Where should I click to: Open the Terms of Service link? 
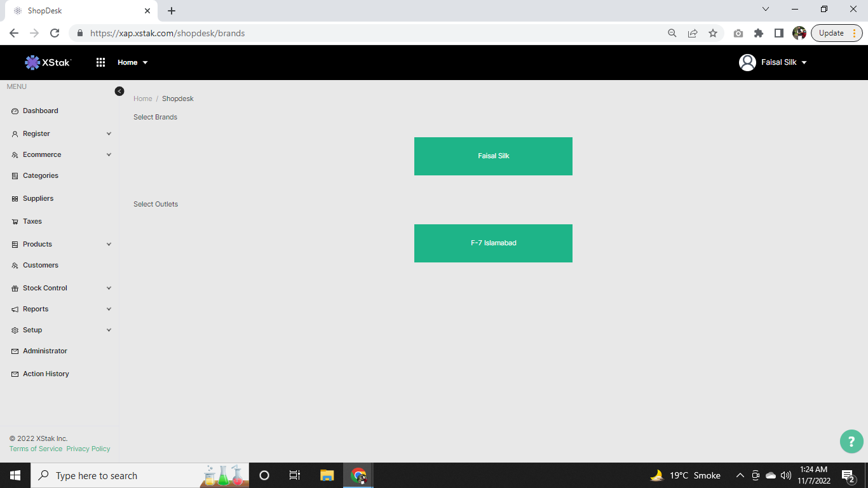click(x=36, y=449)
